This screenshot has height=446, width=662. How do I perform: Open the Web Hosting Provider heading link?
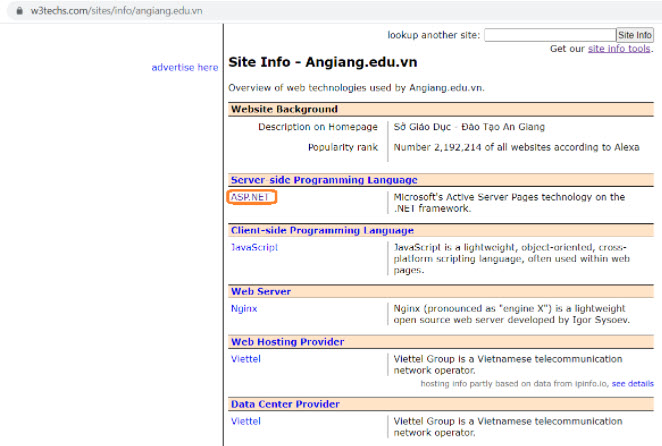pos(287,342)
